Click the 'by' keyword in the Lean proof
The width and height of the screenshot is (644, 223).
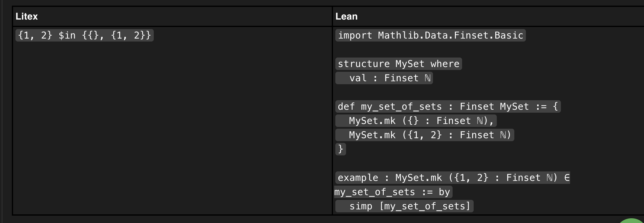[x=444, y=192]
